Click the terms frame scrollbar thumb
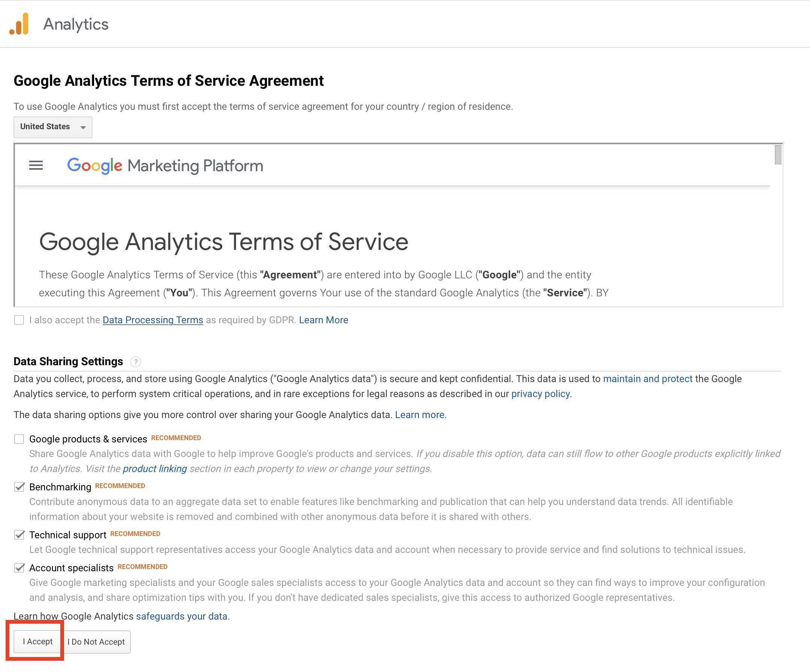This screenshot has width=810, height=672. 778,155
